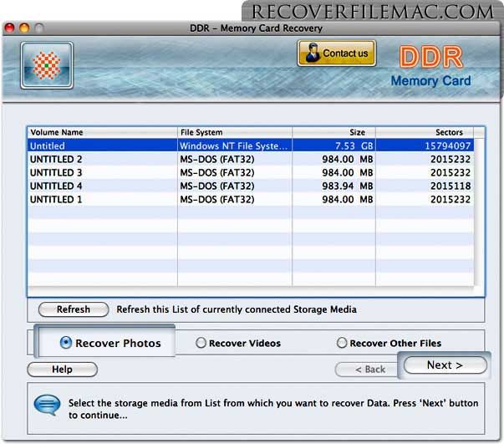Viewport: 504px width, 444px height.
Task: Select the UNTITLED 4 volume row
Action: tap(251, 186)
